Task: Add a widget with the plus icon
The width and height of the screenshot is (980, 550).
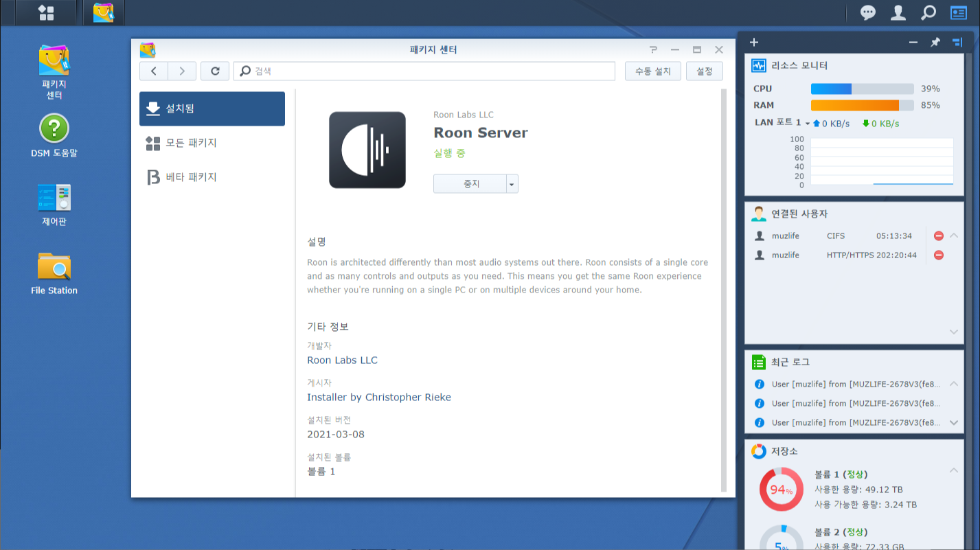Action: 754,43
